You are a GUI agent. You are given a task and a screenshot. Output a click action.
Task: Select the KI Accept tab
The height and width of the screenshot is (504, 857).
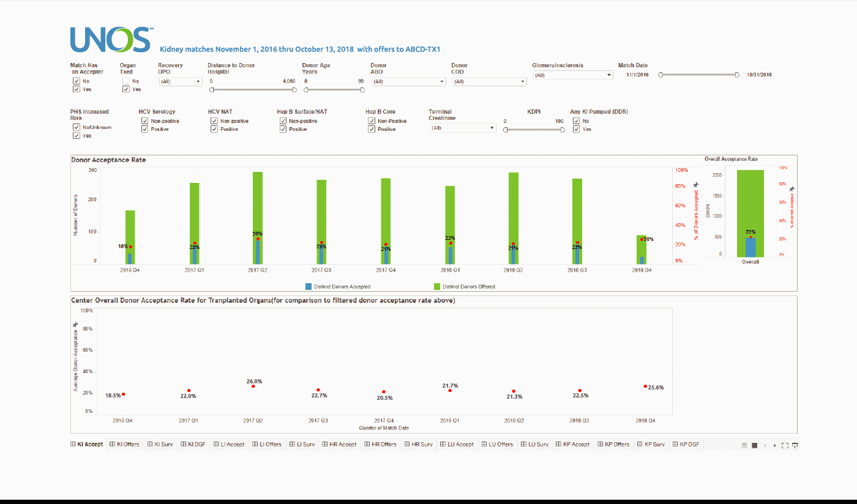click(x=87, y=445)
